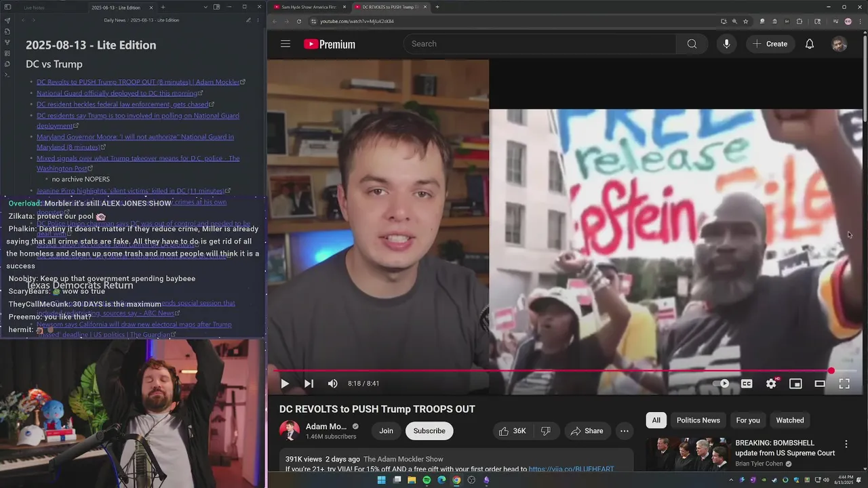
Task: Focus the YouTube search field
Action: (540, 44)
